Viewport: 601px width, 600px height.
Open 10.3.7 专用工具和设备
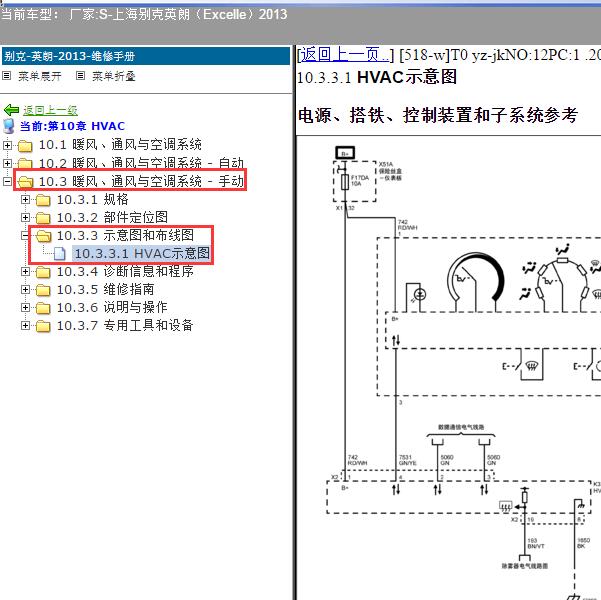point(125,325)
